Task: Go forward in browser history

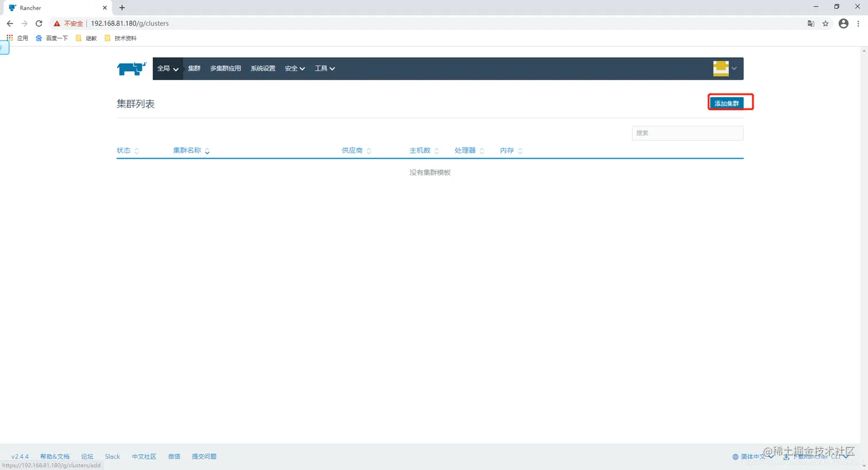Action: 24,24
